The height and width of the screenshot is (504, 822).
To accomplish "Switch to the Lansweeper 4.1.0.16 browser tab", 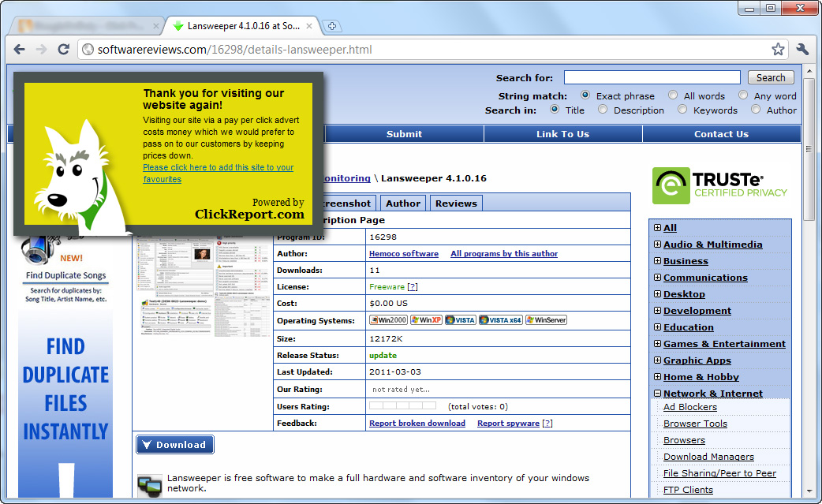I will (x=243, y=26).
